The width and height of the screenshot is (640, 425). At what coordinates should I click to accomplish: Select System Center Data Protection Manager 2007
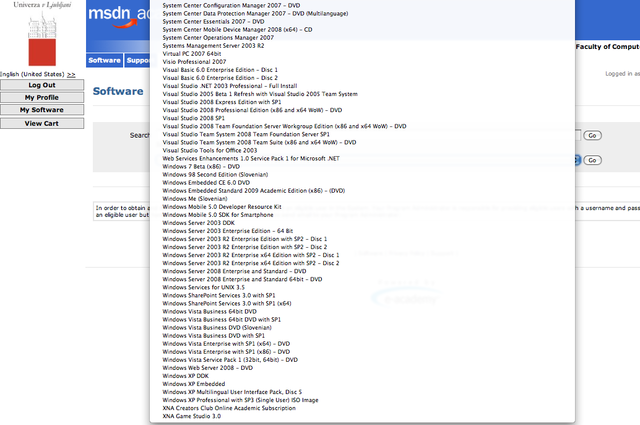[255, 13]
